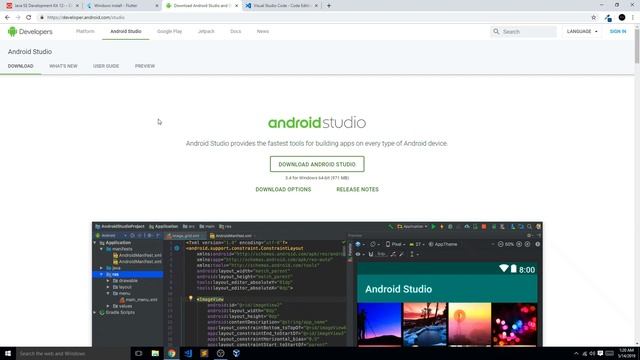
Task: Click the taskbar clock
Action: coord(627,353)
